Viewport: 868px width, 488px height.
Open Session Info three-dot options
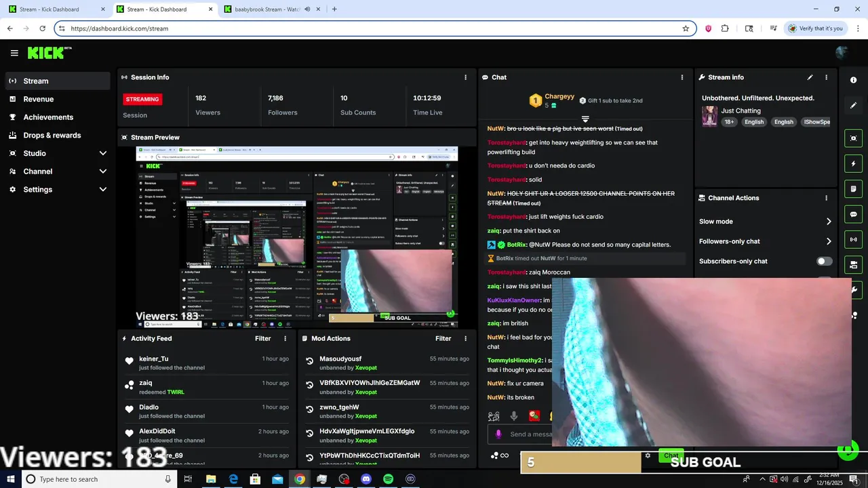465,77
